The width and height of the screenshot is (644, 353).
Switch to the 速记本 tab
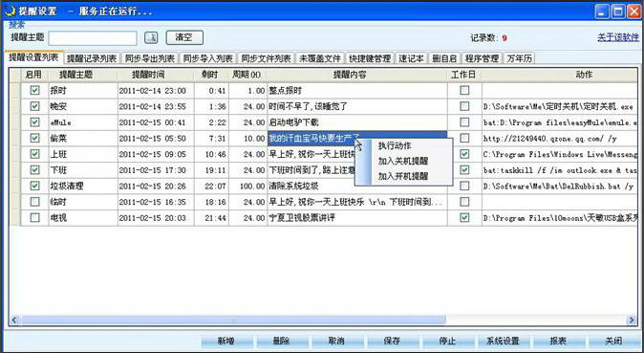click(412, 58)
